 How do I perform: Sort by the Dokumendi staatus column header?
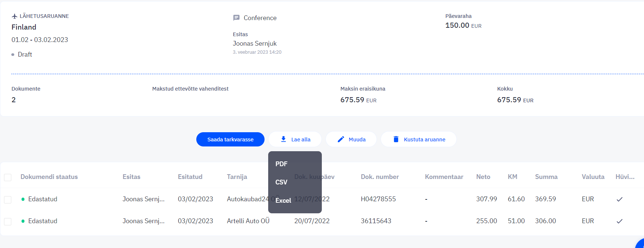(49, 177)
